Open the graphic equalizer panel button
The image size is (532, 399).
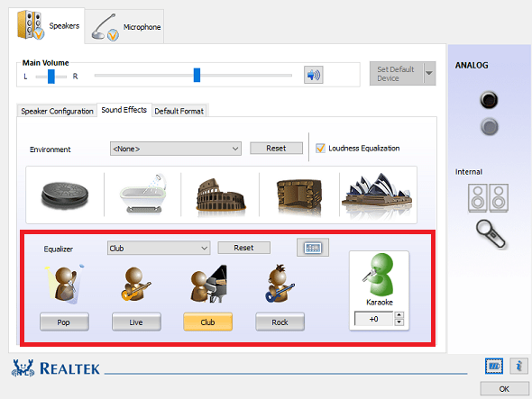point(313,248)
